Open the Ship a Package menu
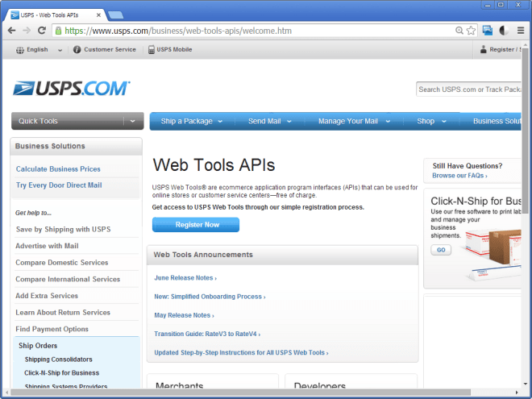This screenshot has height=399, width=532. [x=192, y=121]
